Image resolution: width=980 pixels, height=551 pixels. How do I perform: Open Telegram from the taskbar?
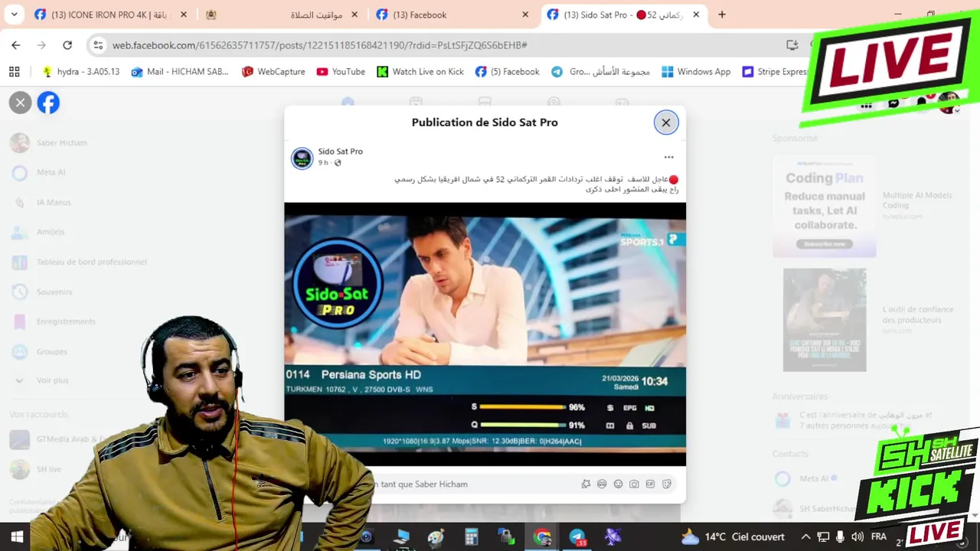577,536
